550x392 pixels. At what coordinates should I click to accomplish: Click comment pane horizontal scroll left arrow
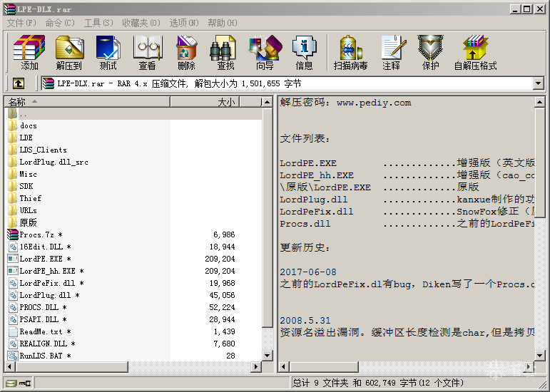[284, 367]
